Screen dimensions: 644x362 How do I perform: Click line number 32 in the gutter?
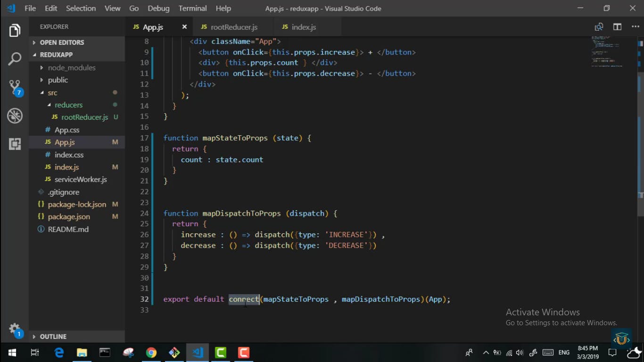(144, 299)
